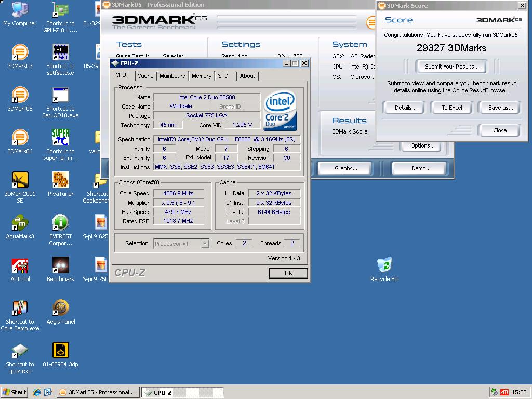
Task: Switch to Mainboard tab in CPU-Z
Action: point(172,76)
